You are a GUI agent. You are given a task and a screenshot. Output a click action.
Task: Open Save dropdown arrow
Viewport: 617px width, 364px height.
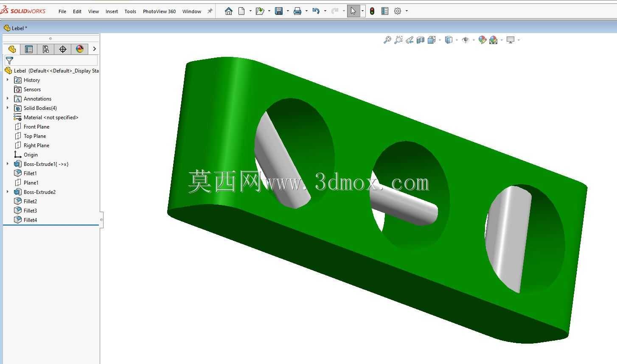click(x=288, y=11)
